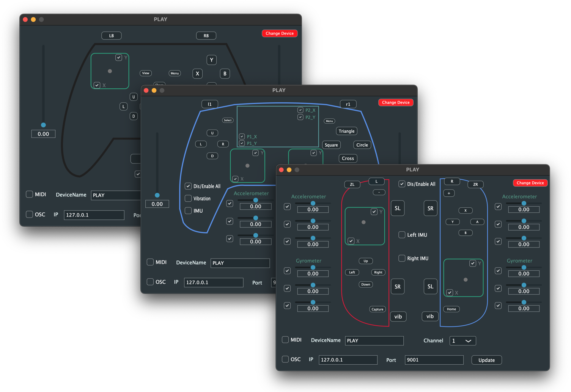Click the ZR trigger button in front window
Image resolution: width=571 pixels, height=392 pixels.
point(475,185)
